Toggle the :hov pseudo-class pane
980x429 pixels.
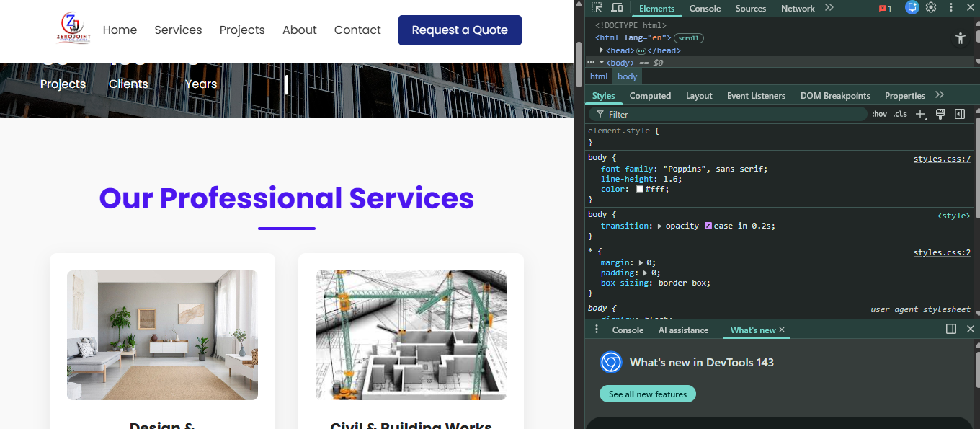879,113
